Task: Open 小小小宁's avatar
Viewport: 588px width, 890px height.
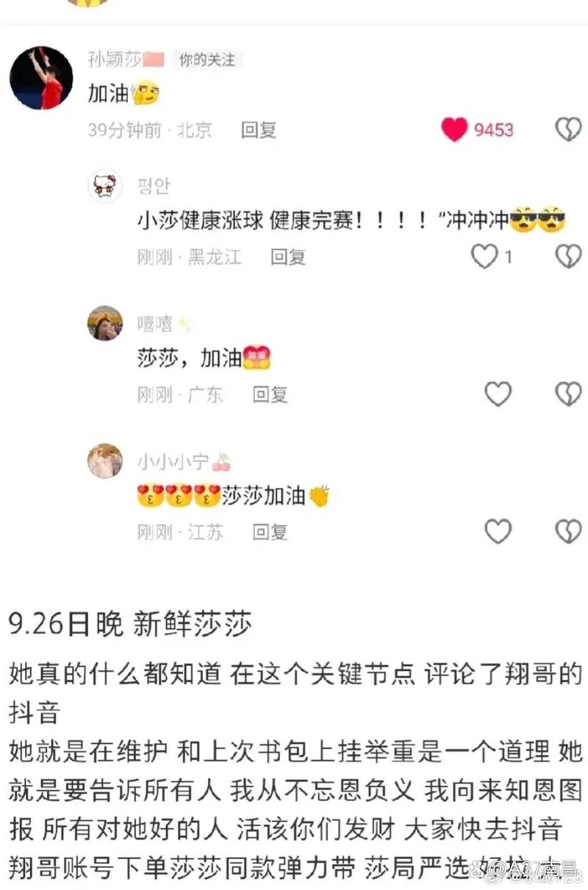Action: click(105, 461)
